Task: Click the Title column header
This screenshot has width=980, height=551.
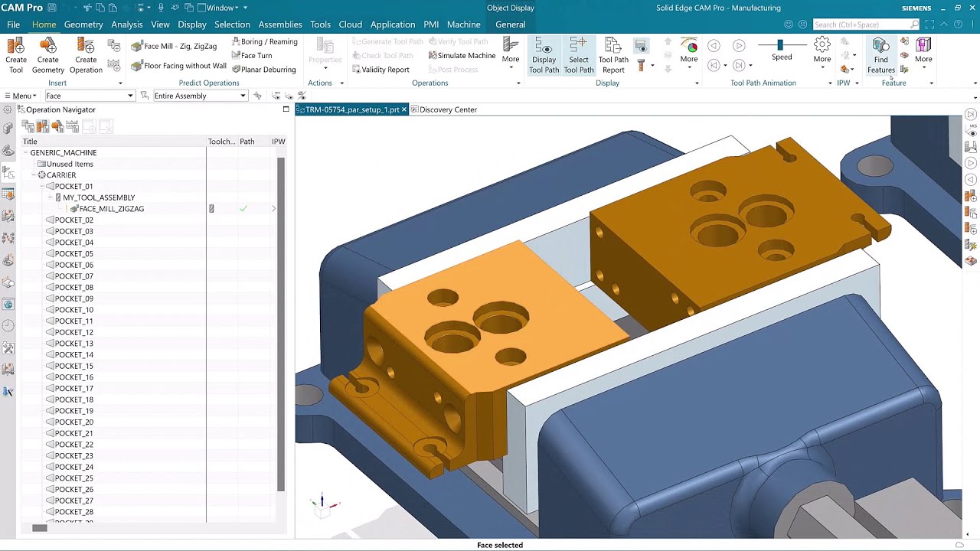Action: click(113, 142)
